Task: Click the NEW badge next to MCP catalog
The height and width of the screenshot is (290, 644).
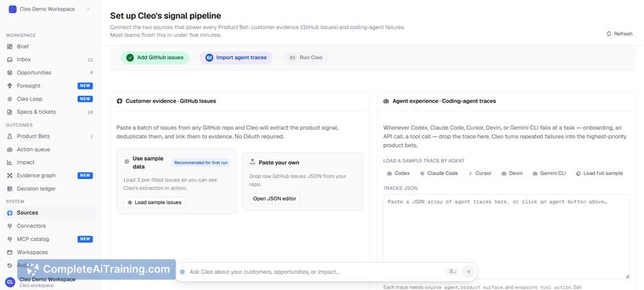Action: [85, 239]
